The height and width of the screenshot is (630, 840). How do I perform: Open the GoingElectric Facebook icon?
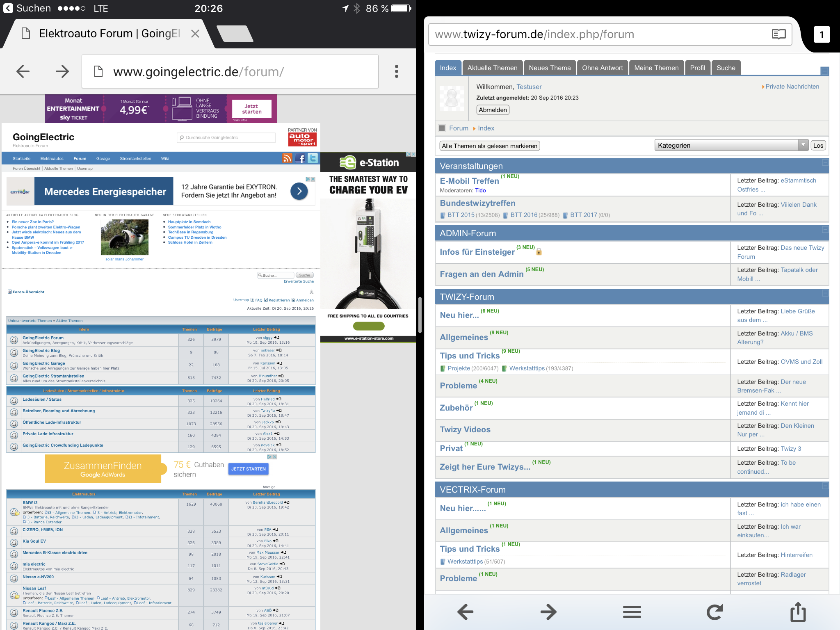[300, 158]
